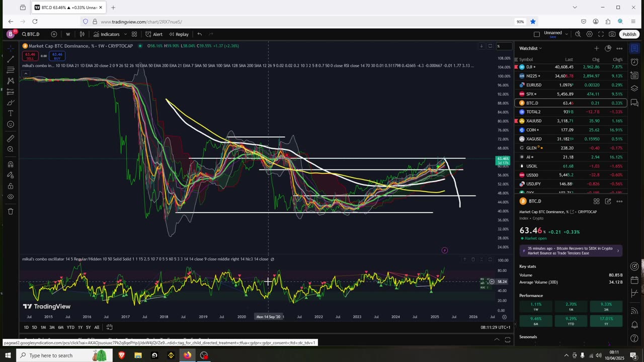
Task: Click the Publish button
Action: pyautogui.click(x=629, y=34)
